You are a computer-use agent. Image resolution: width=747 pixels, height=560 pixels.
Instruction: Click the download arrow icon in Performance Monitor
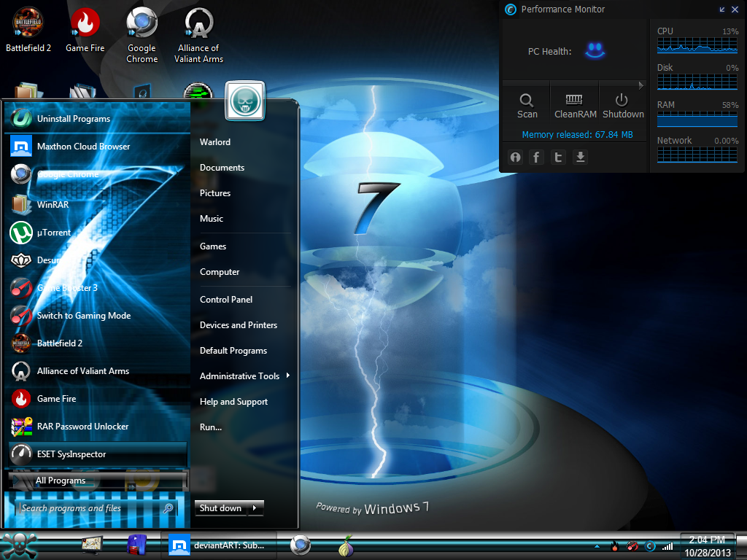pos(581,157)
